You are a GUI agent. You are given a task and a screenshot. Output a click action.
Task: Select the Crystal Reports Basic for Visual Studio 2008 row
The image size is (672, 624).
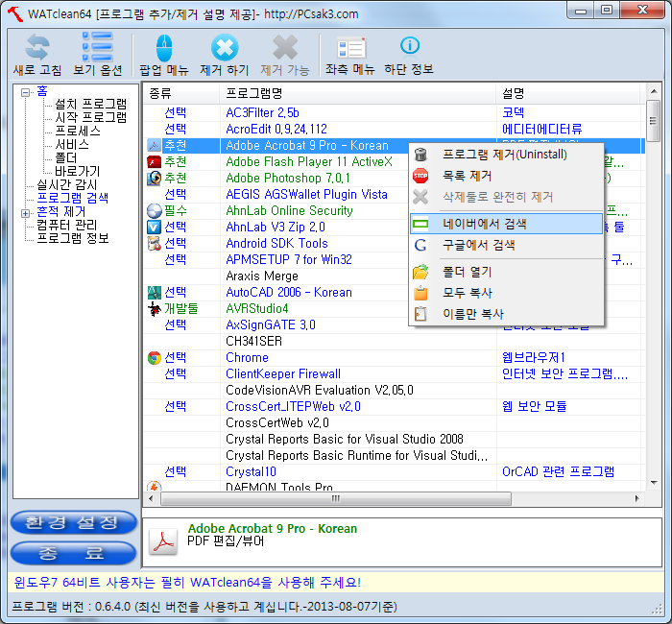coord(394,439)
